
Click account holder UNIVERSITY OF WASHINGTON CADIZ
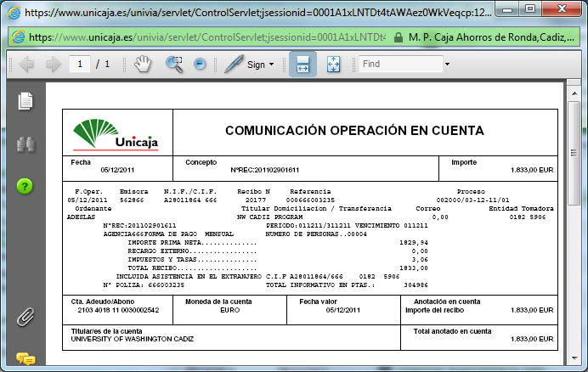pyautogui.click(x=132, y=339)
